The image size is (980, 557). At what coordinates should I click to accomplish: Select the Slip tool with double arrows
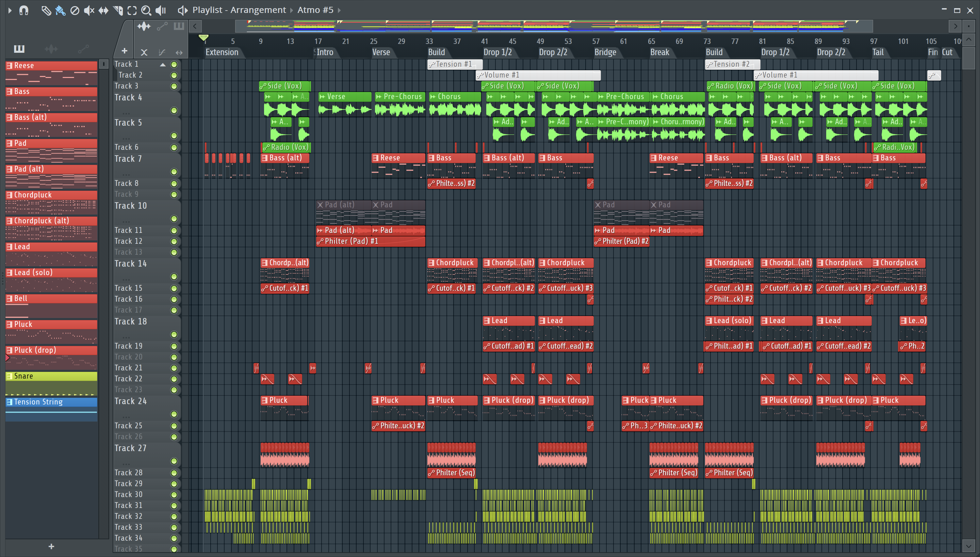[103, 10]
